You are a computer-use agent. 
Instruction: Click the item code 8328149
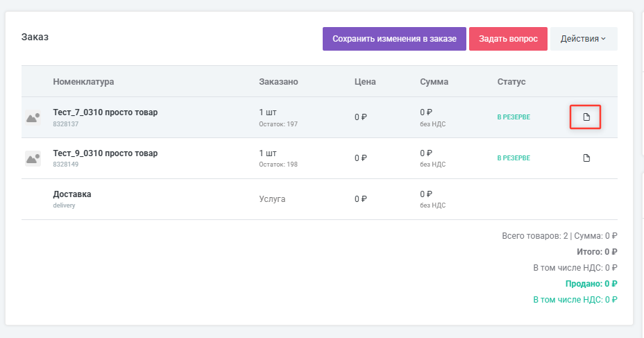point(66,164)
